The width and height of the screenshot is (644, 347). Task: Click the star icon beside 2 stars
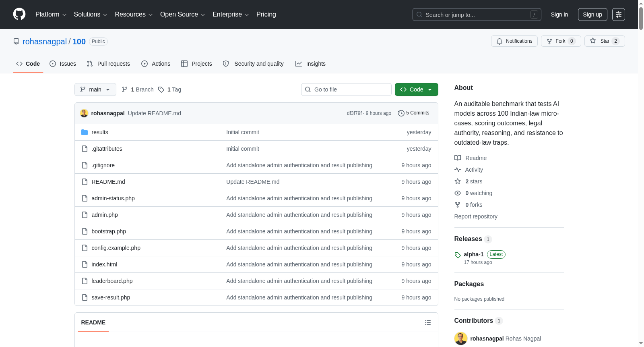click(x=458, y=181)
